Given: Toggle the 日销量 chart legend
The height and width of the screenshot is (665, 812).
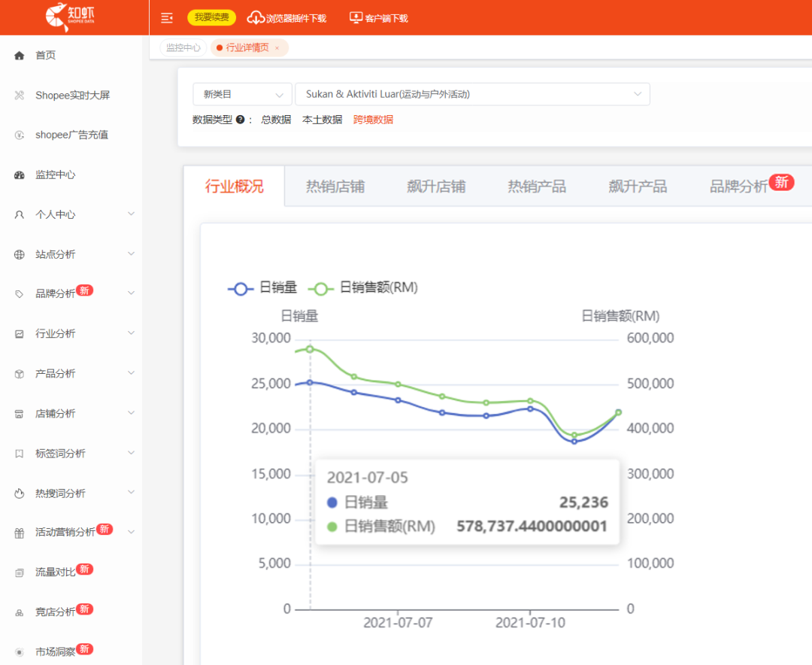Looking at the screenshot, I should click(262, 287).
